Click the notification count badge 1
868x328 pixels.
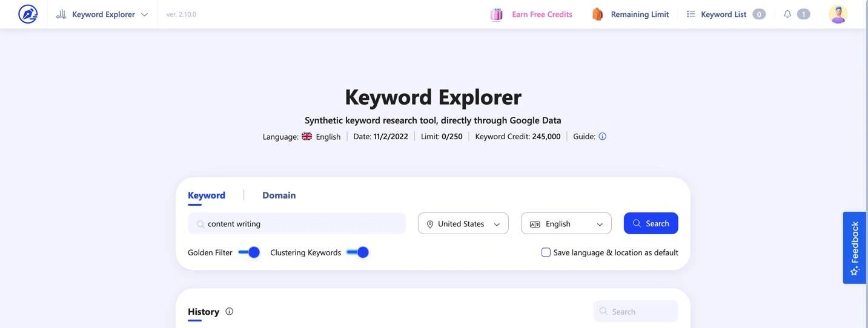[803, 14]
